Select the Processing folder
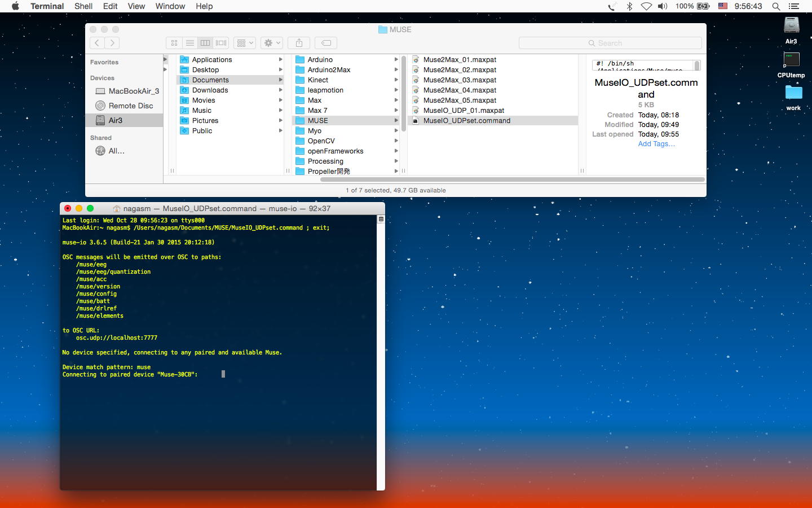The width and height of the screenshot is (812, 508). [325, 161]
